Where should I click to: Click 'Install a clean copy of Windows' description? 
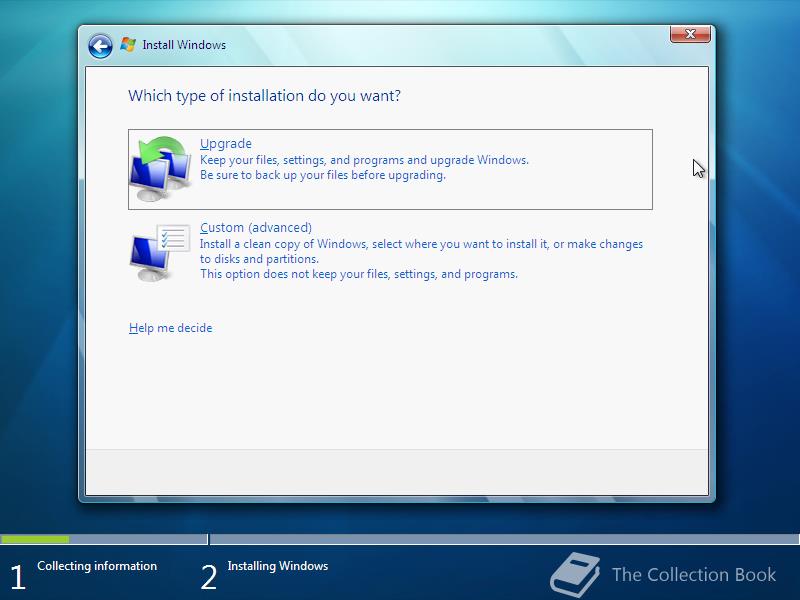pyautogui.click(x=421, y=252)
